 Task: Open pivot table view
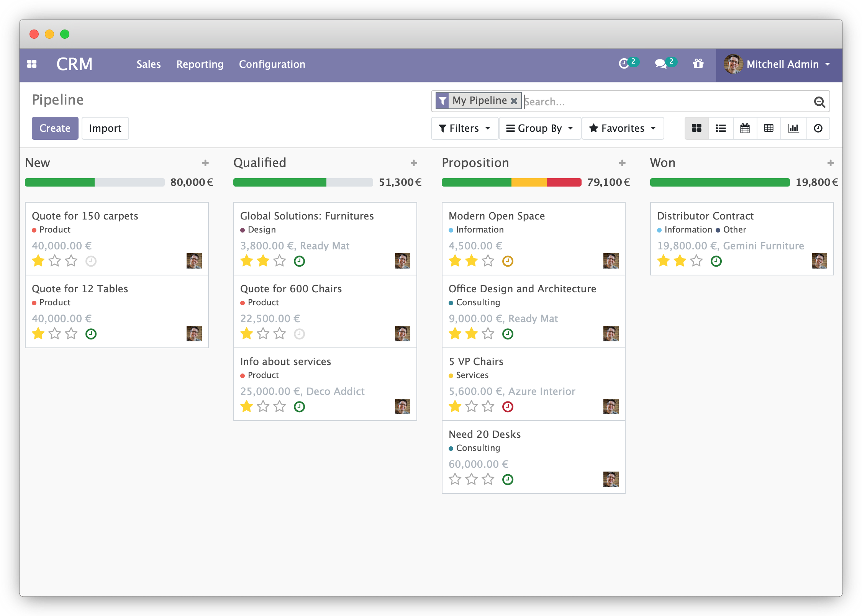[x=769, y=128]
